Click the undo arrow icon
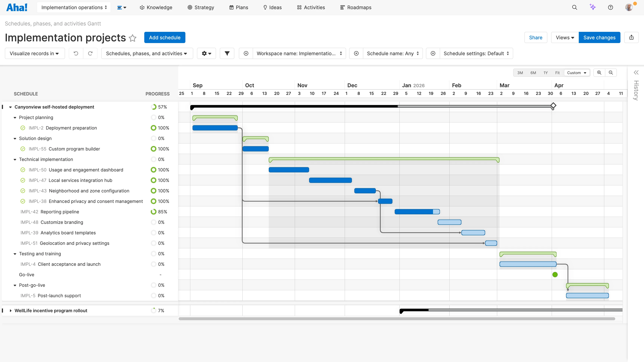 coord(76,53)
